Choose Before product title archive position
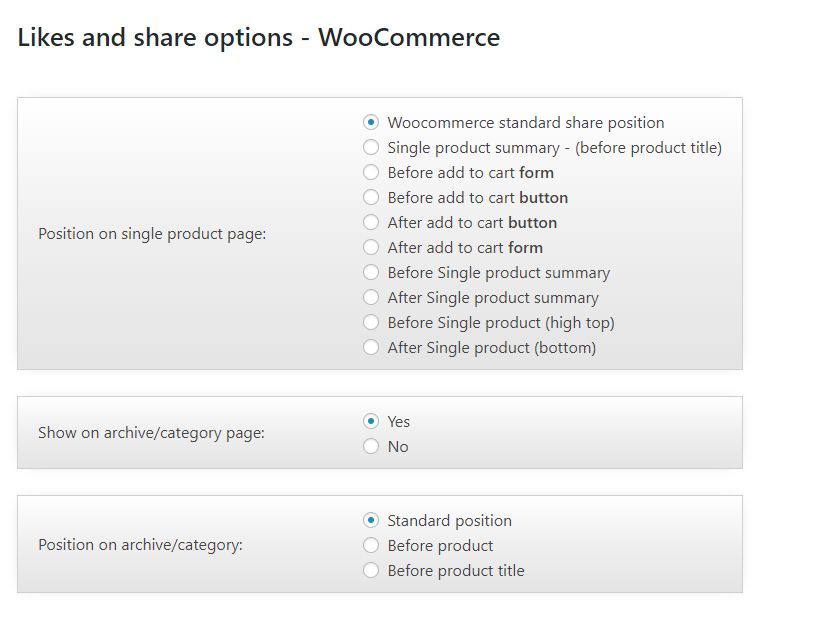Screen dimensions: 838x634 click(x=371, y=571)
